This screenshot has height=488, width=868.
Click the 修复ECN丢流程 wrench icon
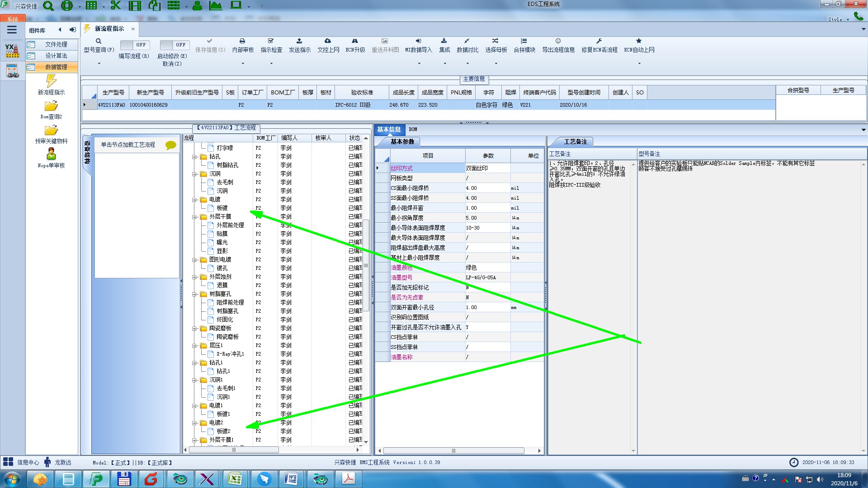pyautogui.click(x=599, y=41)
